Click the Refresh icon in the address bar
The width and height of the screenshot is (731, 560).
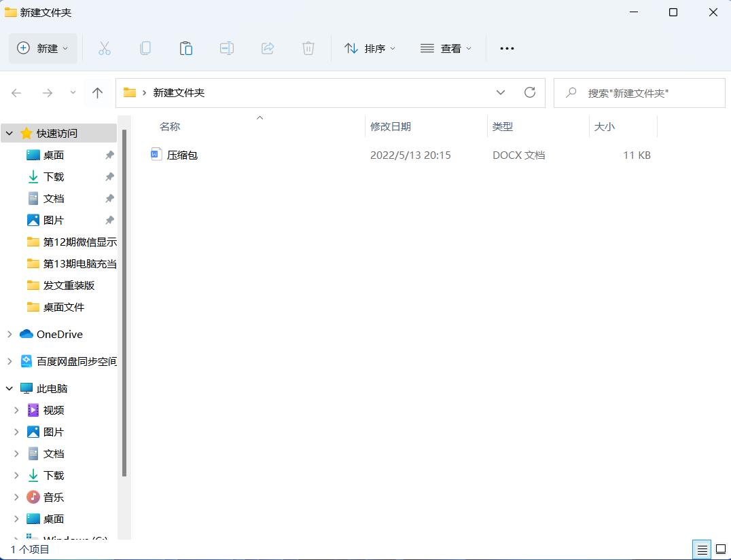pos(530,92)
